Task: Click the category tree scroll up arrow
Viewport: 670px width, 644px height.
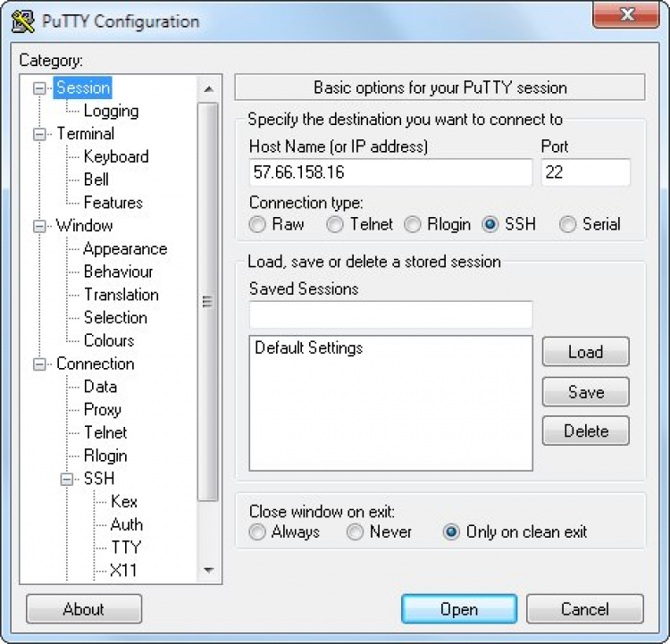Action: (x=208, y=89)
